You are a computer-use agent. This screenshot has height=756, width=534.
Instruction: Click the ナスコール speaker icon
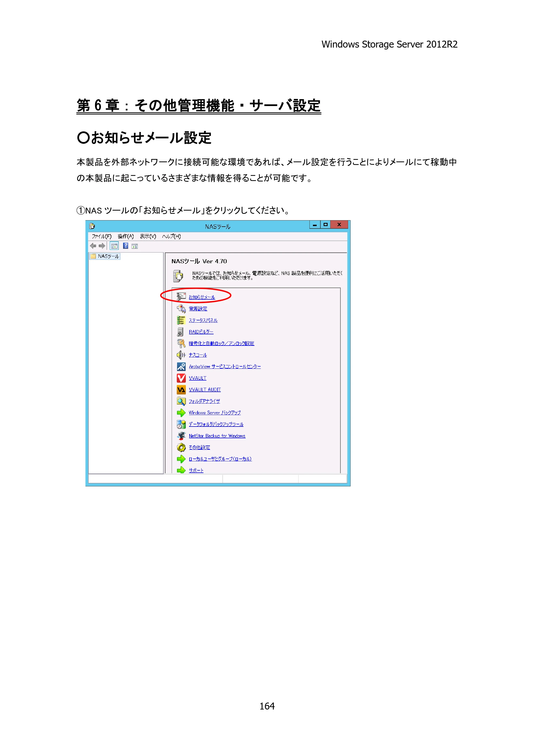pyautogui.click(x=181, y=355)
